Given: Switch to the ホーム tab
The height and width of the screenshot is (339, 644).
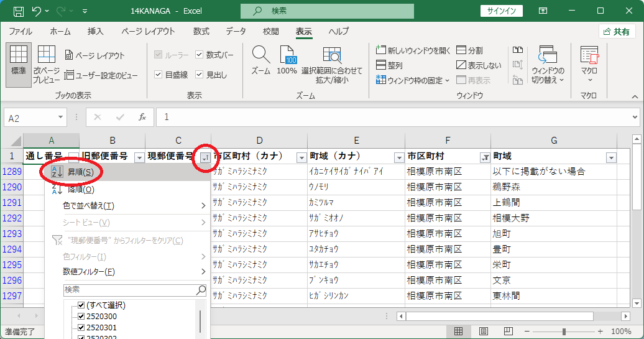Looking at the screenshot, I should pyautogui.click(x=60, y=31).
